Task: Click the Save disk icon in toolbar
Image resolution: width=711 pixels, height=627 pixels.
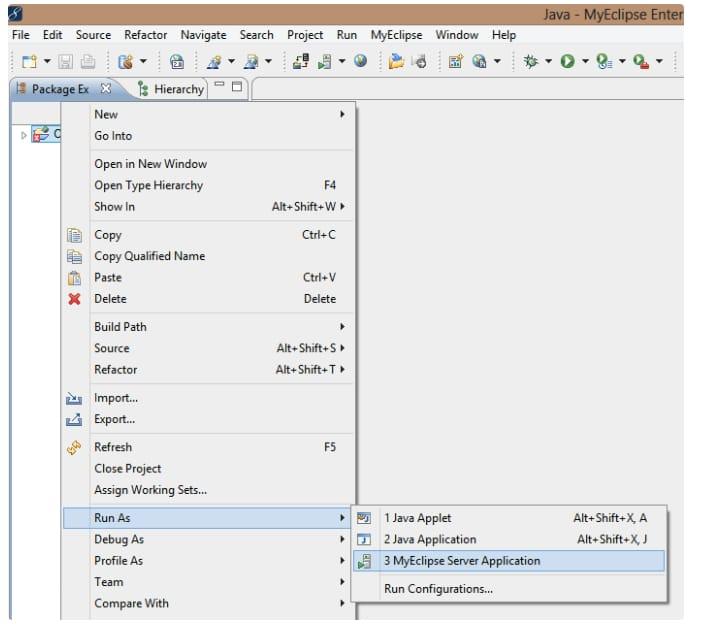Action: pos(67,62)
